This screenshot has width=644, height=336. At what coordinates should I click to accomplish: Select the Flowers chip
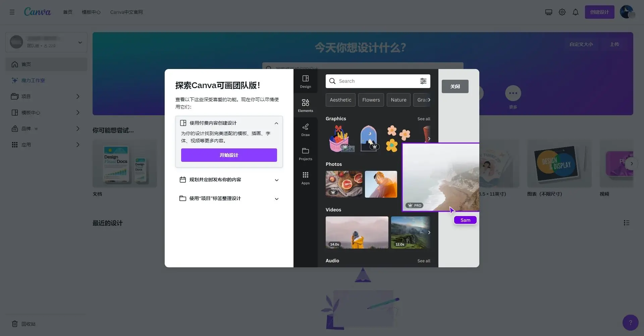click(x=371, y=100)
